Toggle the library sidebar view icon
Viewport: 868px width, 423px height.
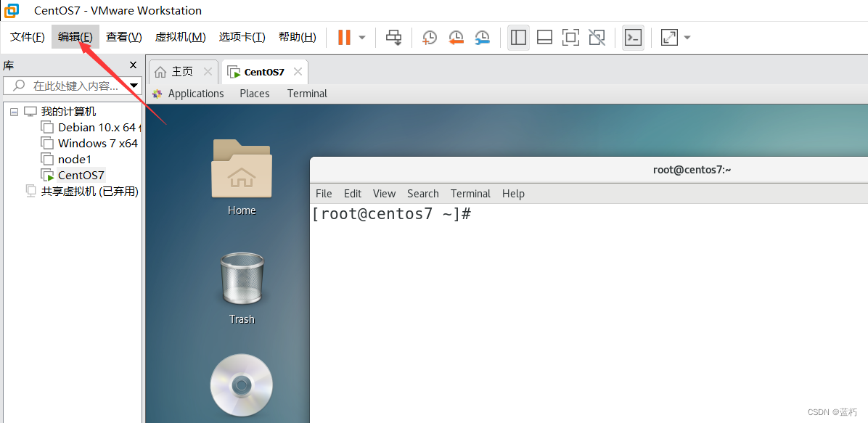coord(518,37)
